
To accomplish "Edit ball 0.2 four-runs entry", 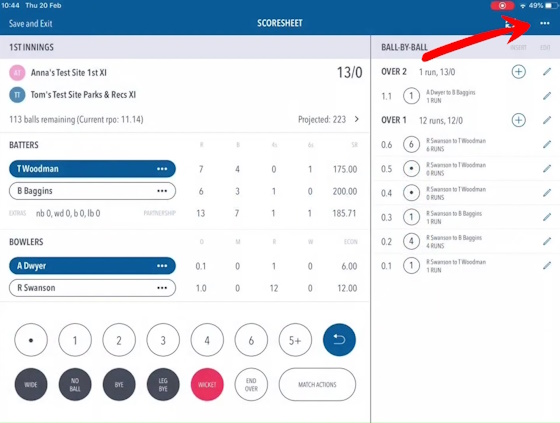I will pyautogui.click(x=547, y=242).
